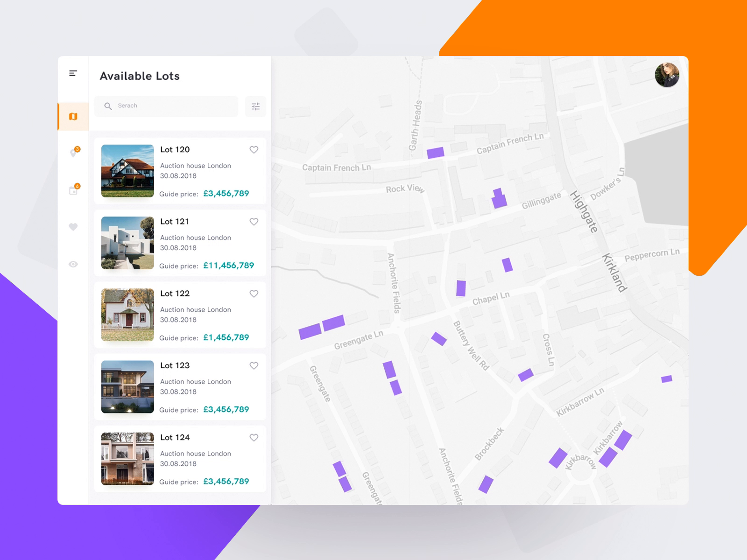Click the guide price of Lot 121
747x560 pixels.
[x=229, y=265]
